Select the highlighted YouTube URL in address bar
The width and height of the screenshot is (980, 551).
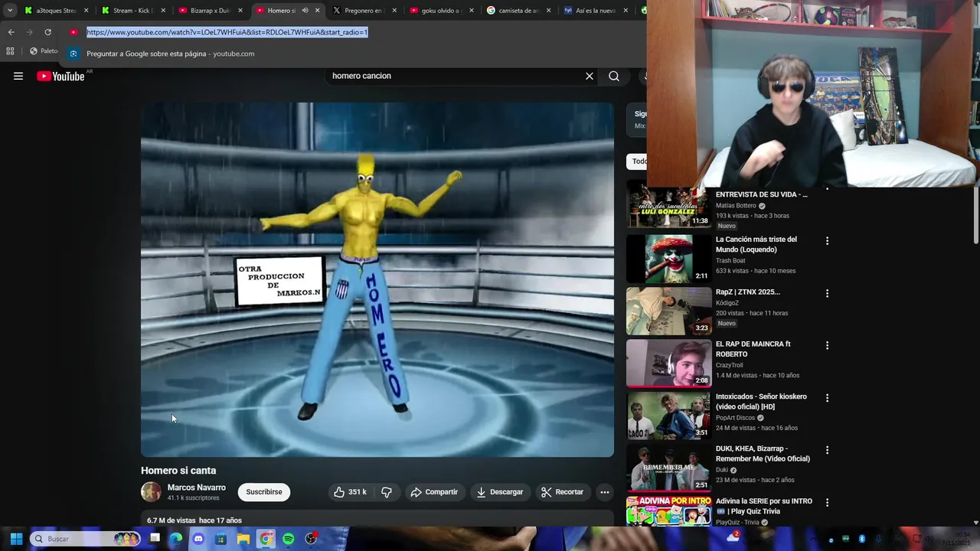[x=227, y=32]
